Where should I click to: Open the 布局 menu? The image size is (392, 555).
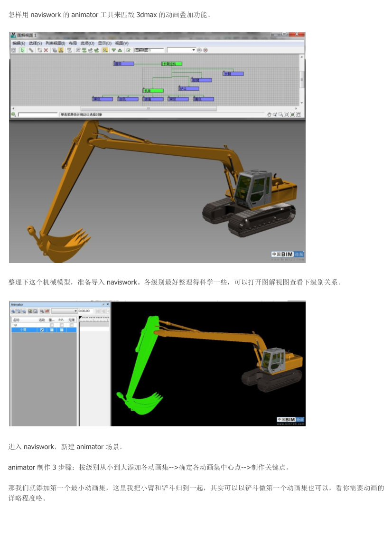pos(73,43)
